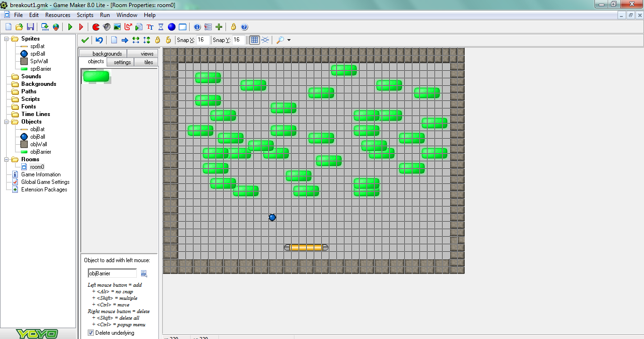644x339 pixels.
Task: Create standalone executable from toolbar
Action: click(45, 27)
